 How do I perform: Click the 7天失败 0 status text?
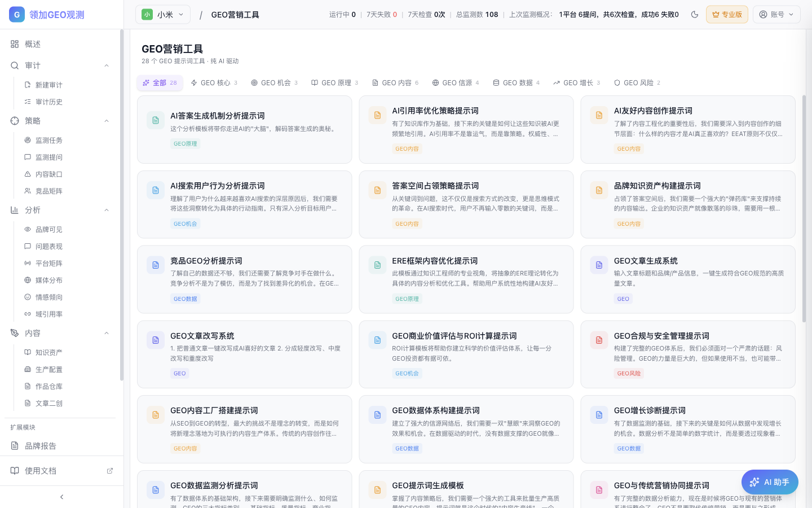click(382, 15)
